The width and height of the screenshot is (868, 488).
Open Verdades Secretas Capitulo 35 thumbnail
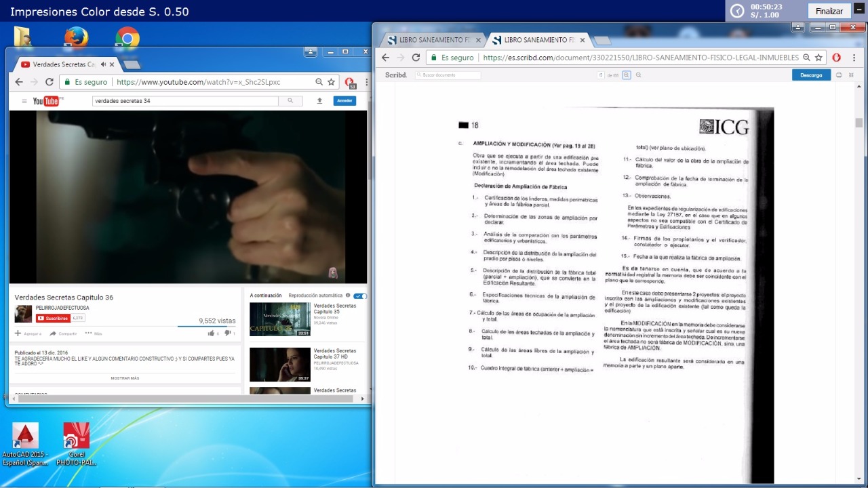click(x=279, y=319)
